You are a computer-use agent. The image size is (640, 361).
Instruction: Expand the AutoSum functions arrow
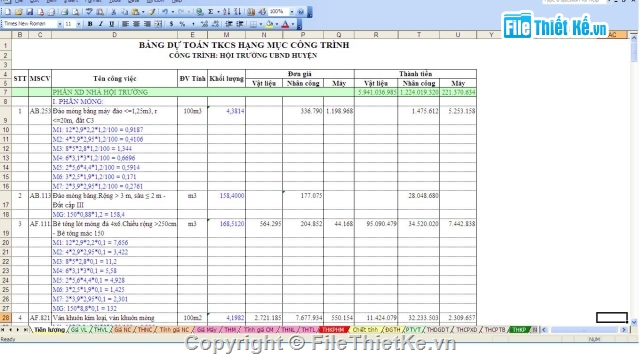coord(218,12)
